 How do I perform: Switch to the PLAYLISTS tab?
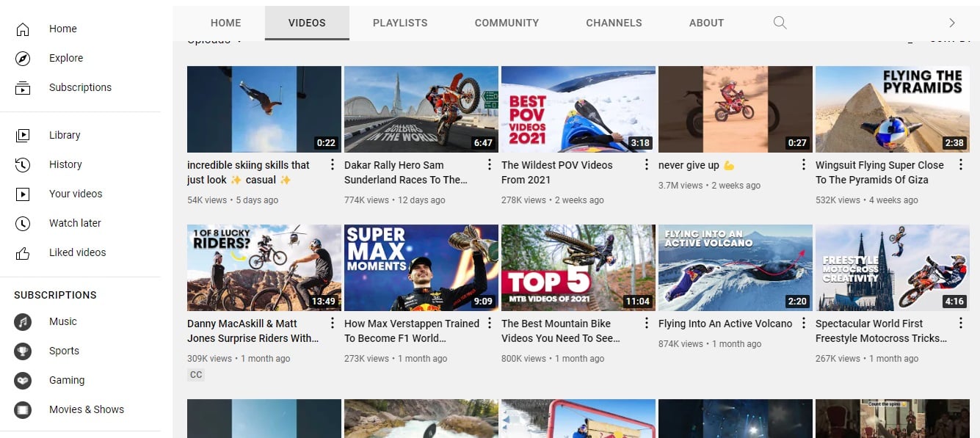(x=399, y=23)
